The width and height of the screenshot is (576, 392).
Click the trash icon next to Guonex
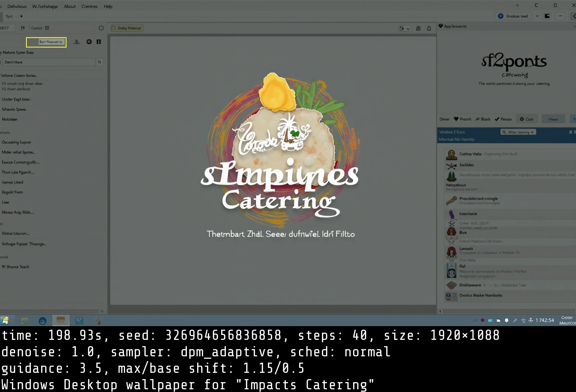coord(47,28)
